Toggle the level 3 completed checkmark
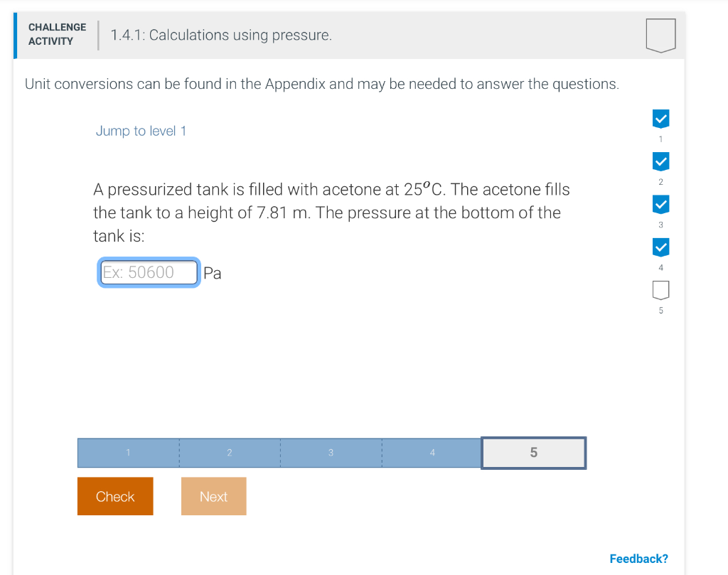The width and height of the screenshot is (728, 575). tap(660, 204)
